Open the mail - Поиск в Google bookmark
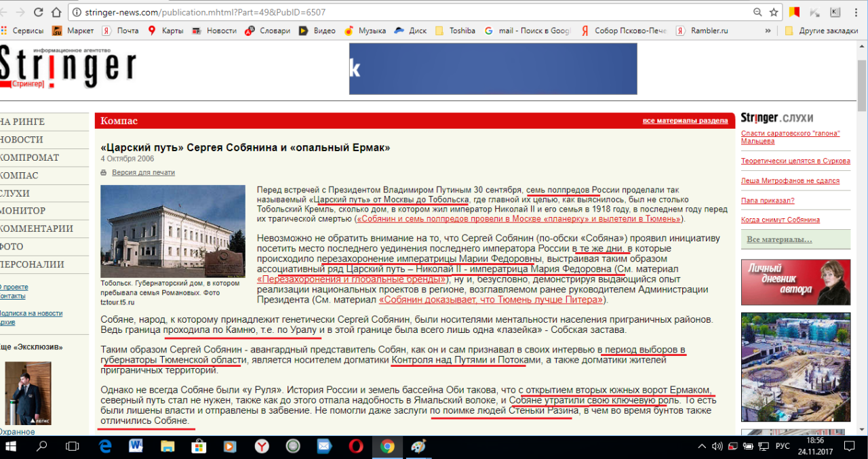Viewport: 868px width, 459px height. pyautogui.click(x=528, y=31)
